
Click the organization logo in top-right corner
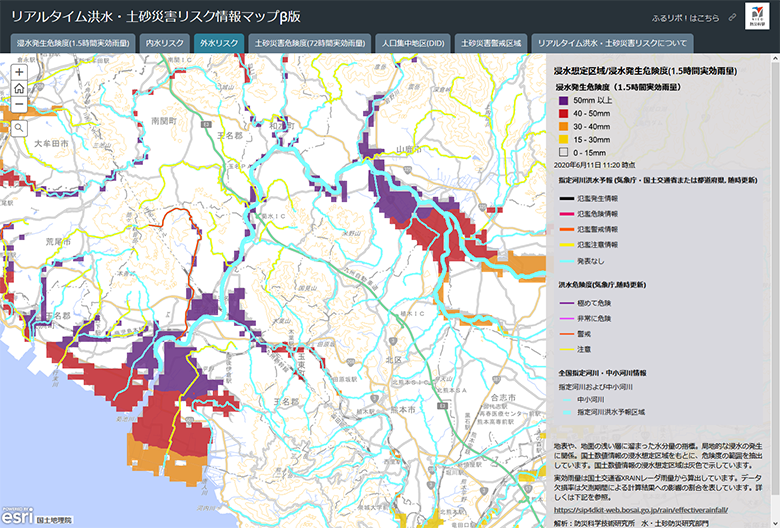point(758,17)
